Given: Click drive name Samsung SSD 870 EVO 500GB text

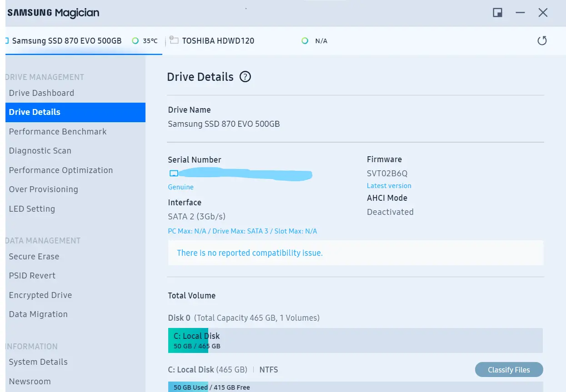Looking at the screenshot, I should click(x=224, y=124).
